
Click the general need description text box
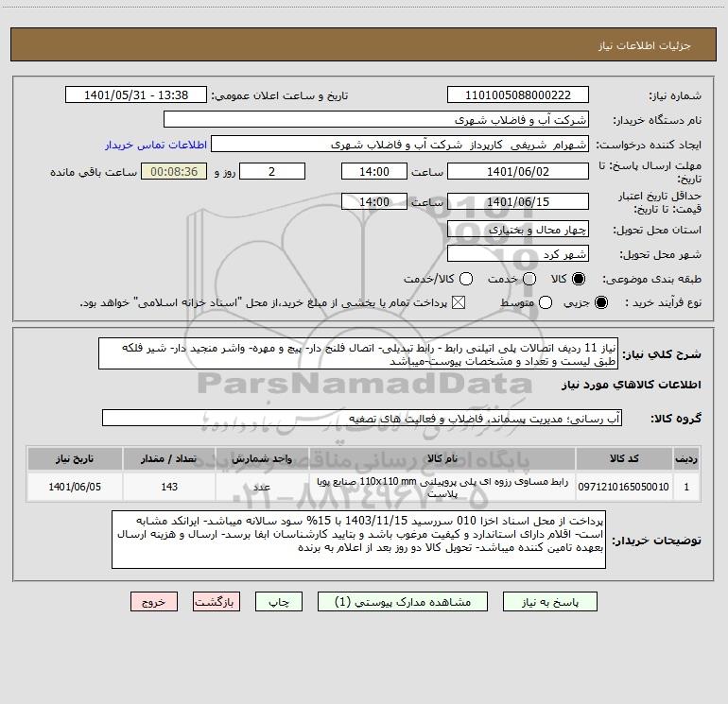(358, 354)
